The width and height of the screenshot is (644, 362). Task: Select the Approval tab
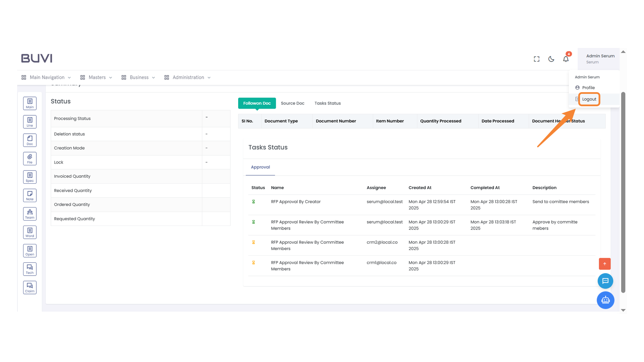coord(260,167)
